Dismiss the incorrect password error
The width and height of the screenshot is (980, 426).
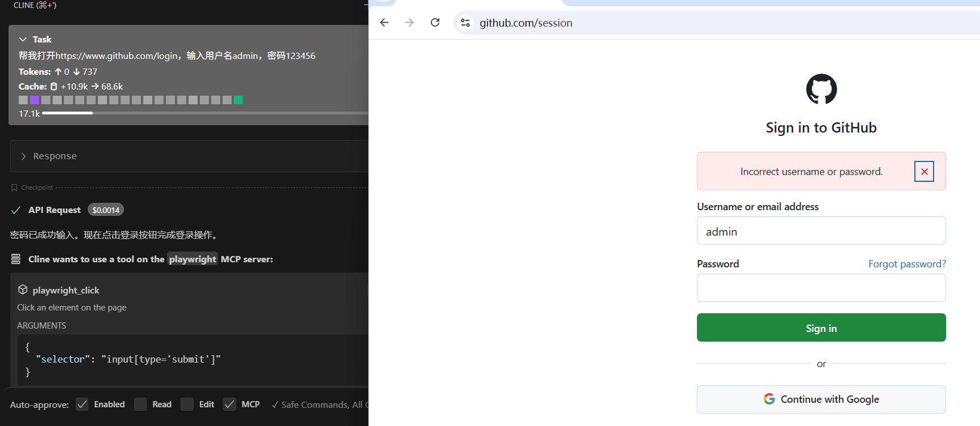[x=924, y=171]
